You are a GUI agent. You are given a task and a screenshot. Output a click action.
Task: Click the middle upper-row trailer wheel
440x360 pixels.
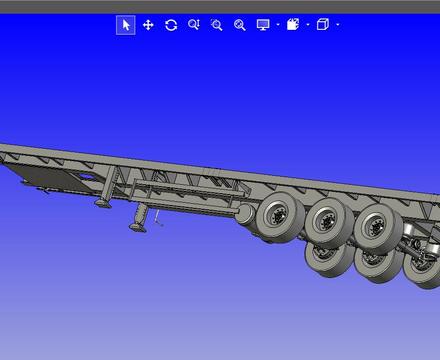(x=328, y=223)
